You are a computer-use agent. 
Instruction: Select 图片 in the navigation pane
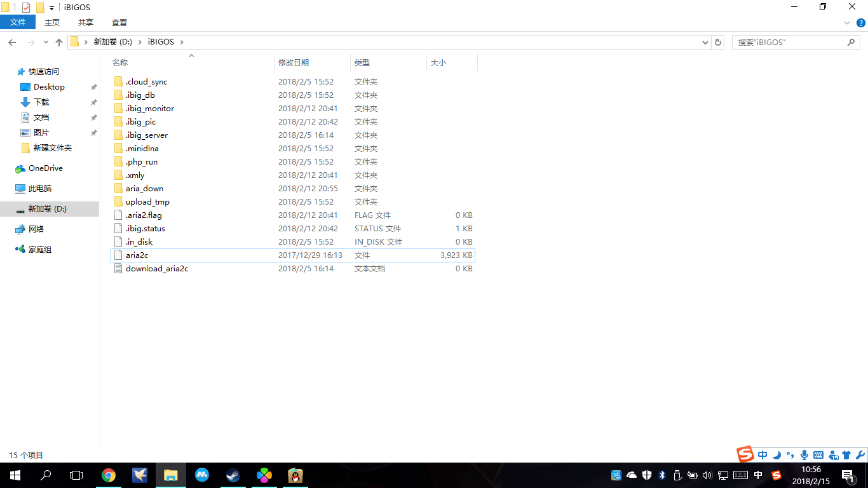pyautogui.click(x=41, y=133)
